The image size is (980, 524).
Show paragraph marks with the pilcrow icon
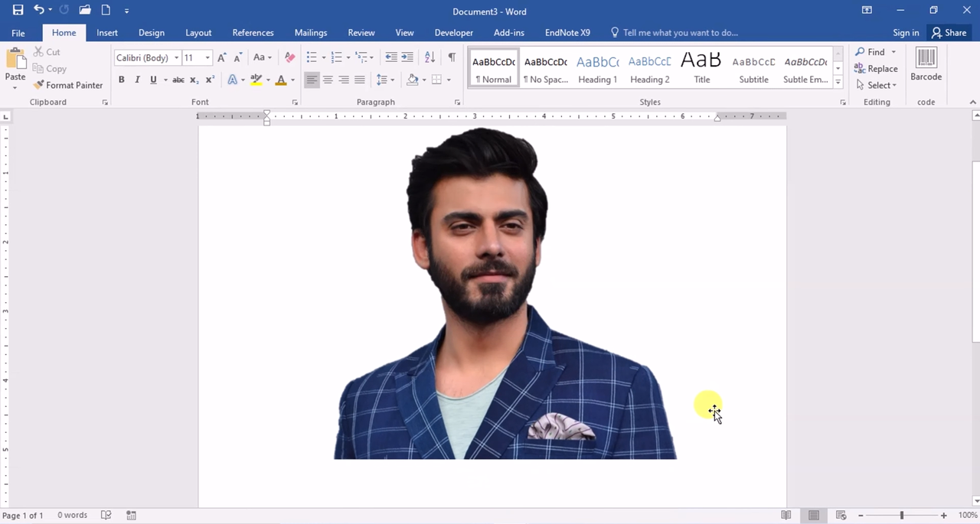pos(452,57)
